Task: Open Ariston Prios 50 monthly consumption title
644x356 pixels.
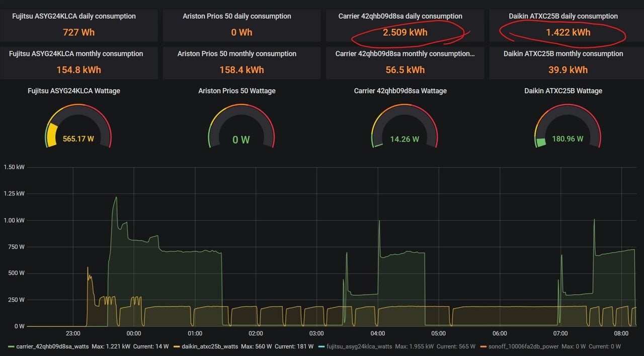Action: tap(237, 53)
